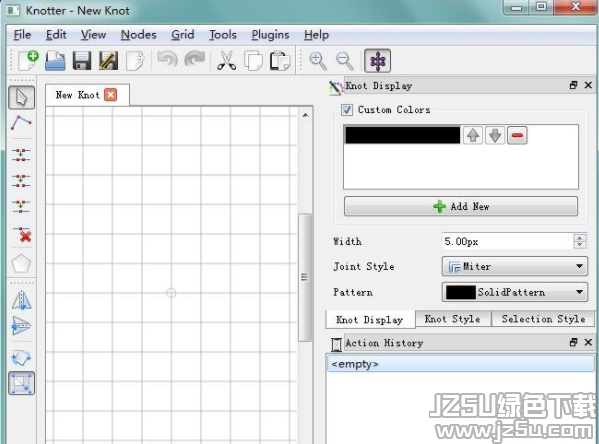Save the knot with the floppy icon
The width and height of the screenshot is (599, 444).
pyautogui.click(x=82, y=60)
